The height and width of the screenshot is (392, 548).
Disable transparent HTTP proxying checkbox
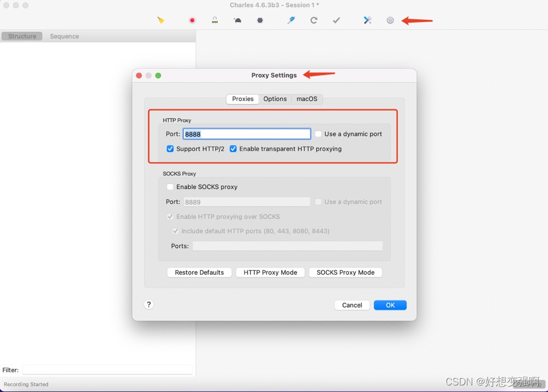tap(233, 149)
